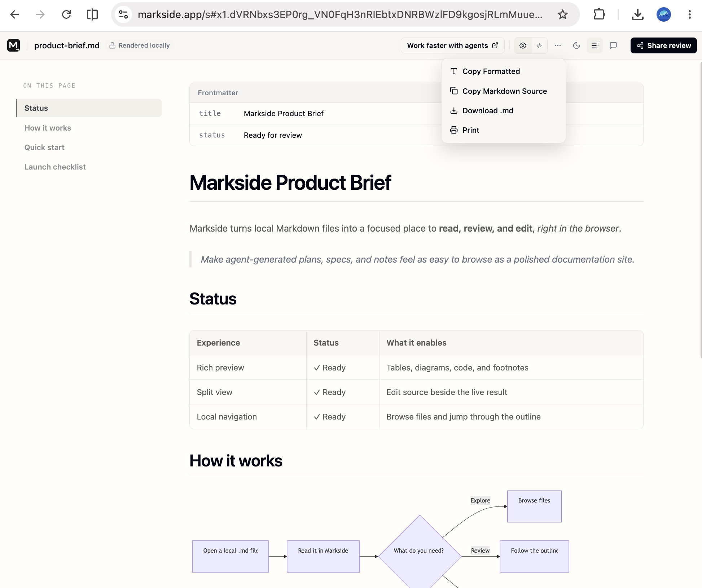Open browser extensions puzzle icon
This screenshot has width=702, height=588.
coord(599,14)
